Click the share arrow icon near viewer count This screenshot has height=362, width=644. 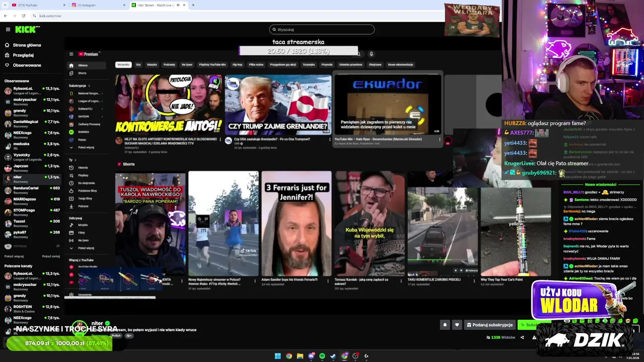coord(522,337)
